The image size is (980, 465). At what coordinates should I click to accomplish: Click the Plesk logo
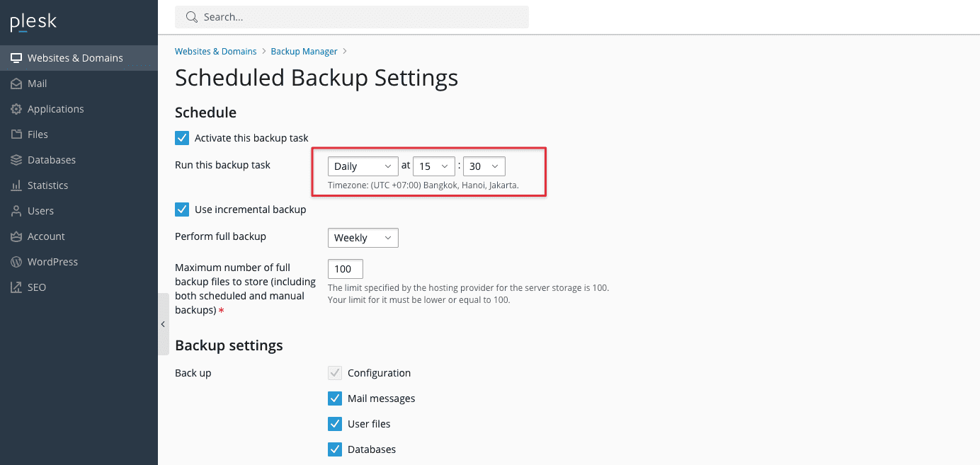[x=33, y=22]
